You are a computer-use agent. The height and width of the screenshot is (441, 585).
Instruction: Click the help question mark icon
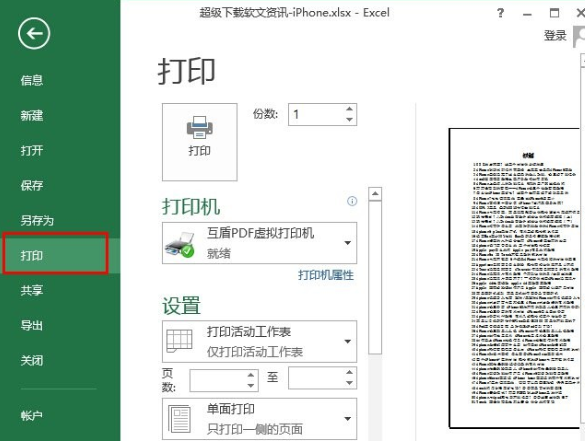(500, 13)
